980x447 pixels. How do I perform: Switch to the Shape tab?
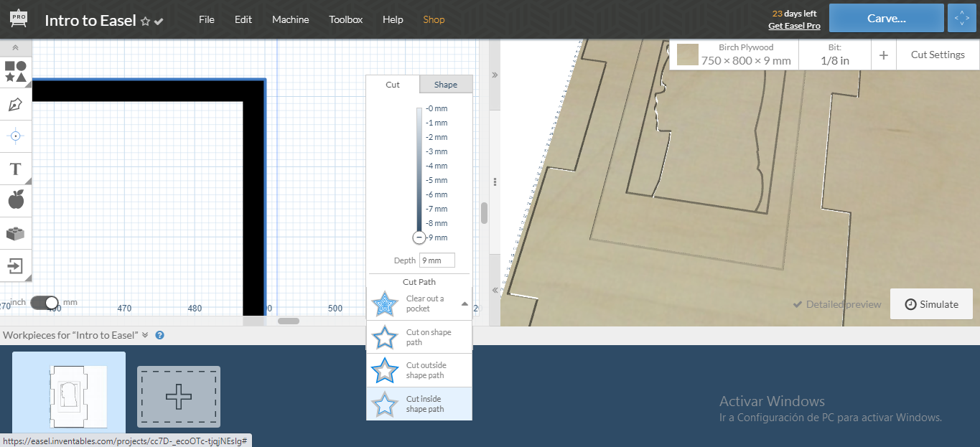(446, 85)
